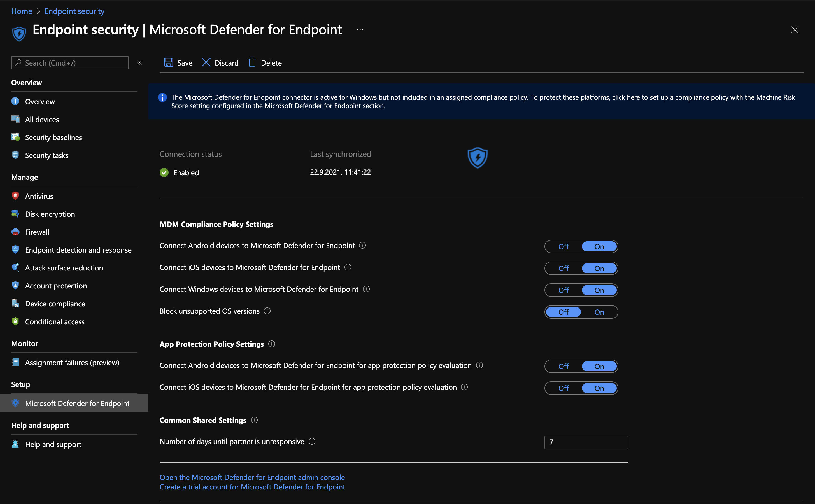The image size is (815, 504).
Task: Select On for Connect Android devices MDM
Action: (x=599, y=247)
